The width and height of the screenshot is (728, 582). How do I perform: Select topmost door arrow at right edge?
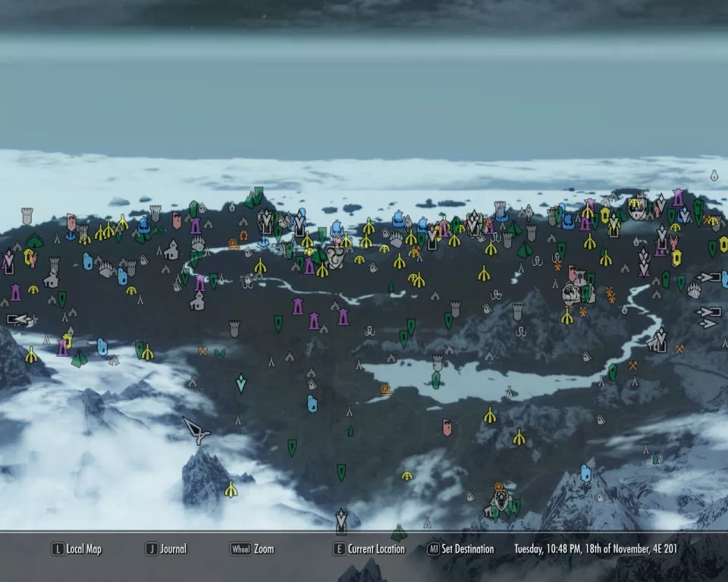pyautogui.click(x=708, y=277)
